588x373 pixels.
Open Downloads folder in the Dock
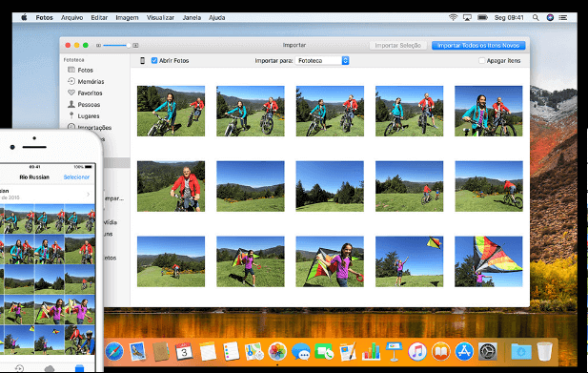pos(521,352)
